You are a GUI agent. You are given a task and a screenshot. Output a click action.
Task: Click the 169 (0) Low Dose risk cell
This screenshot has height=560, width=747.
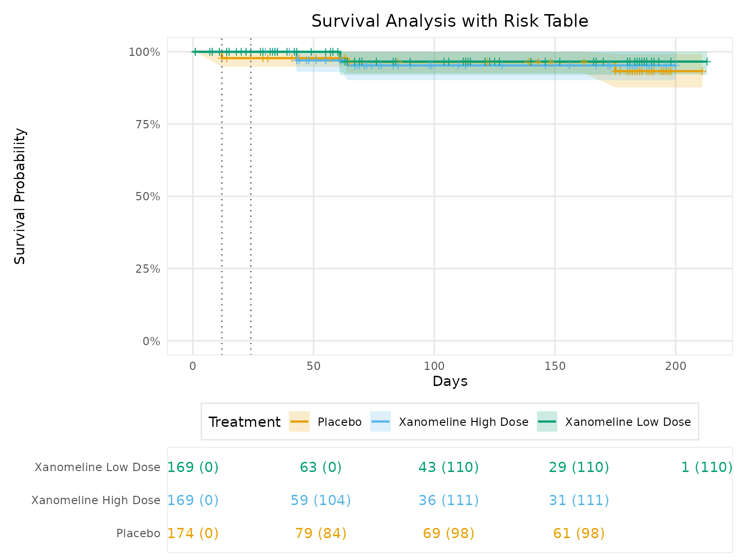point(193,468)
